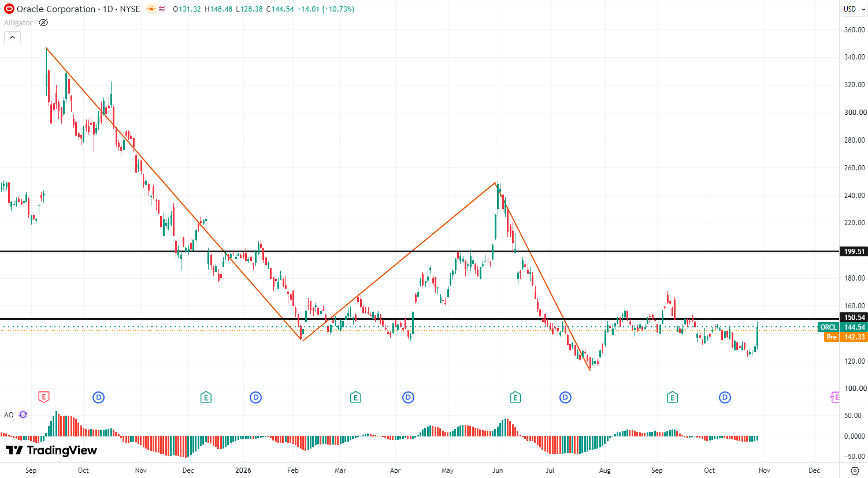Click the AO indicator label
868x478 pixels.
(x=9, y=414)
